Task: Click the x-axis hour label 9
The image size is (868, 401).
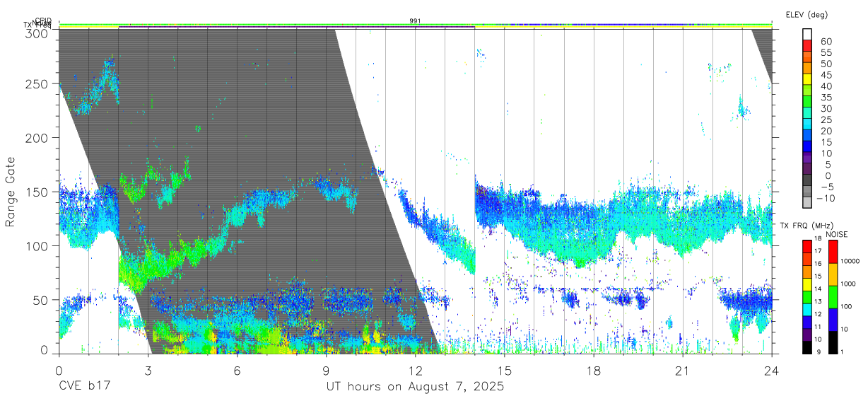Action: 327,370
